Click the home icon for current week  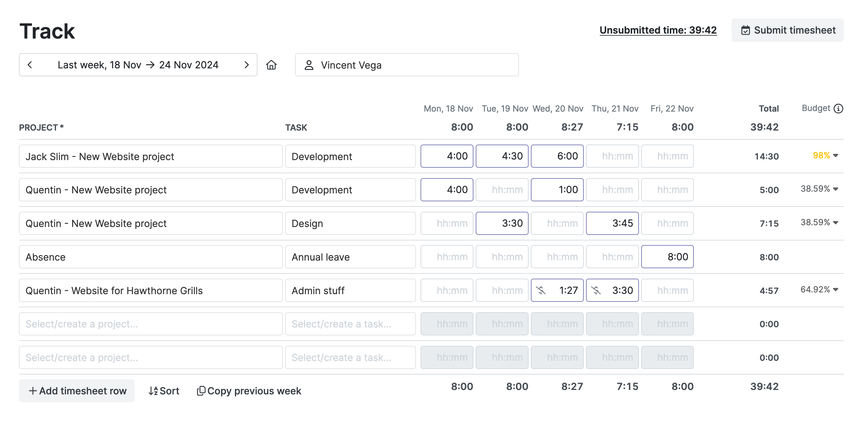[271, 65]
